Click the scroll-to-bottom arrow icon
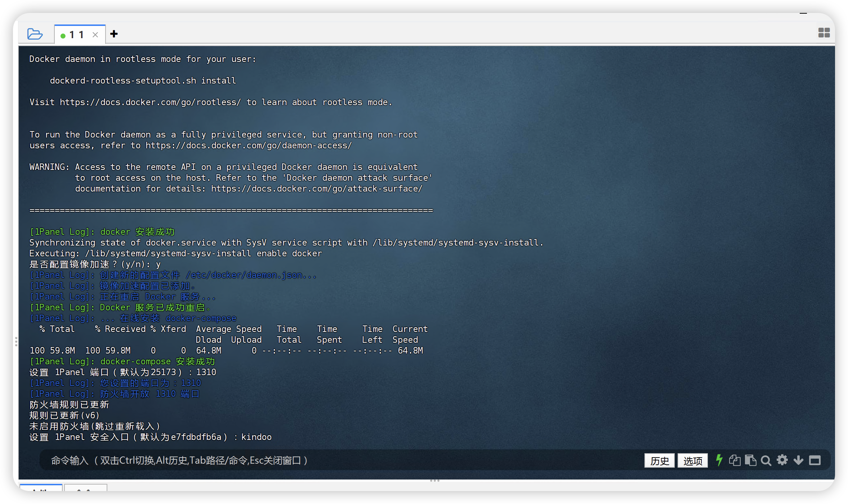The image size is (848, 504). point(798,460)
